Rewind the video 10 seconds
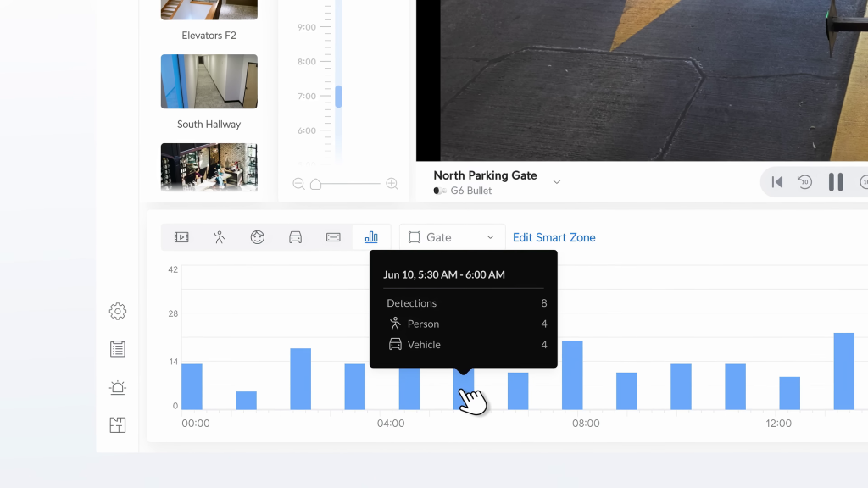 pyautogui.click(x=804, y=182)
